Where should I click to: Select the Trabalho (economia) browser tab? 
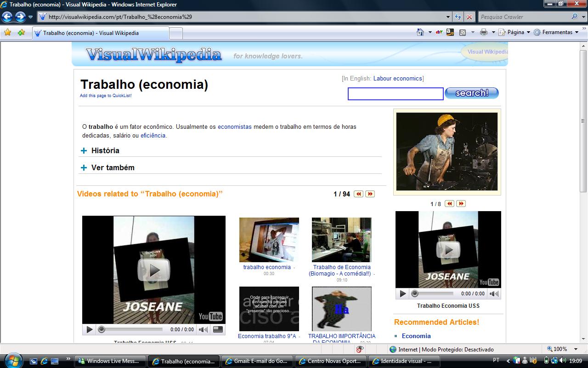coord(100,33)
